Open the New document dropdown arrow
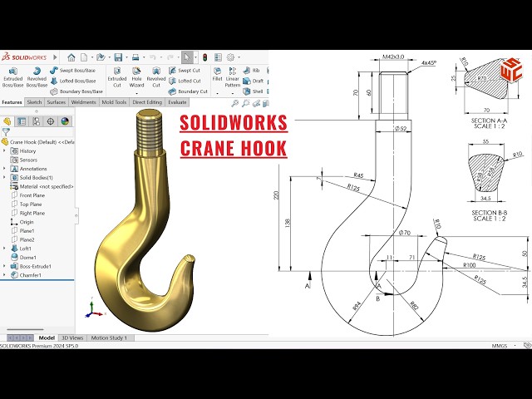The width and height of the screenshot is (532, 399). point(92,57)
